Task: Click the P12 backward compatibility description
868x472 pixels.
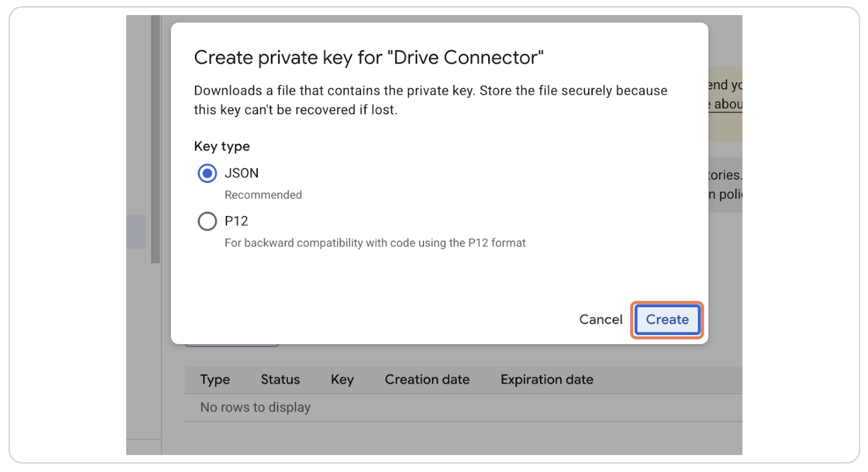Action: coord(375,243)
